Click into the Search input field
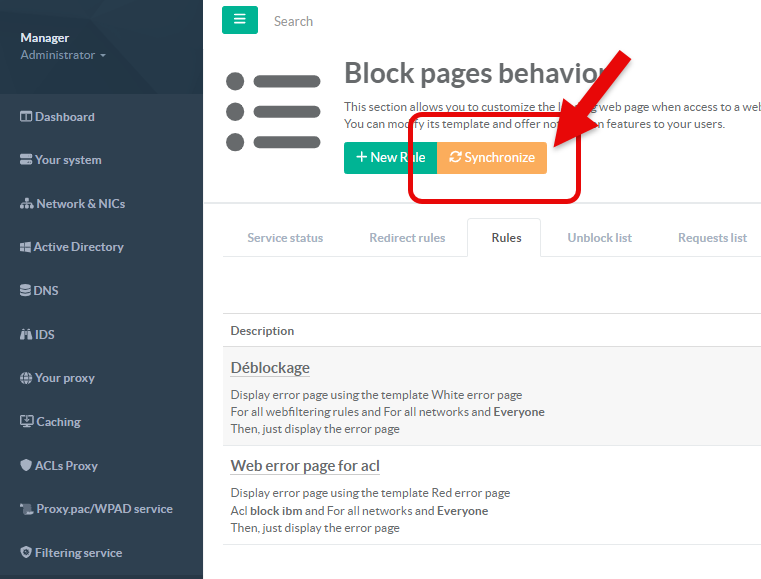 click(x=400, y=21)
